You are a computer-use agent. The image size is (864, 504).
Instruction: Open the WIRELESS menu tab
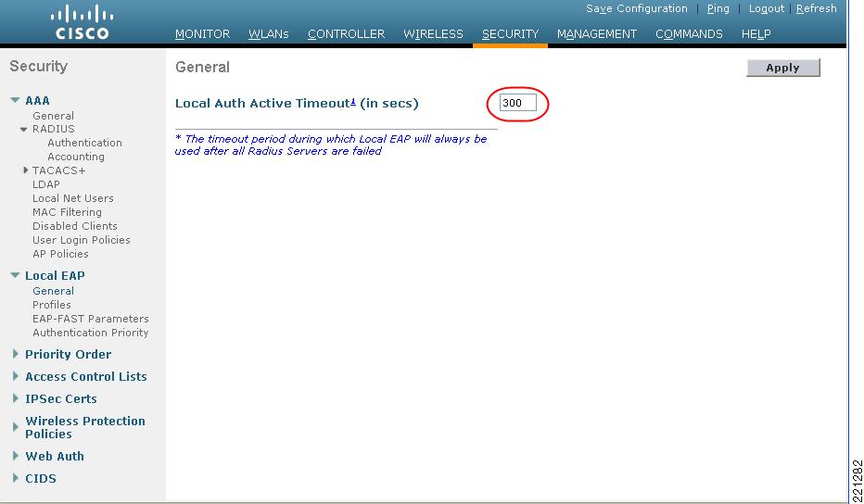[x=433, y=34]
